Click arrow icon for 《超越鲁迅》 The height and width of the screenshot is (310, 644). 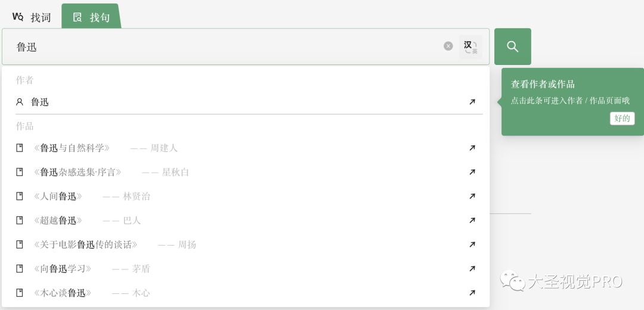point(472,221)
